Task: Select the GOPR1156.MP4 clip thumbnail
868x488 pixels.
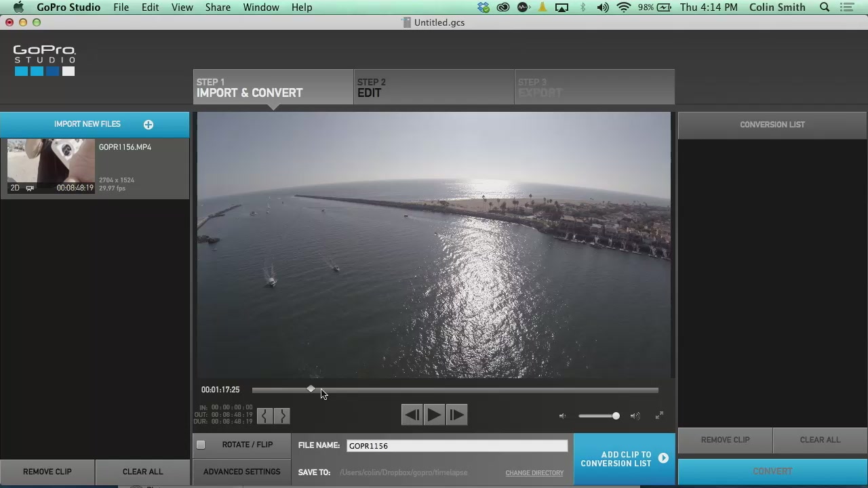Action: (51, 166)
